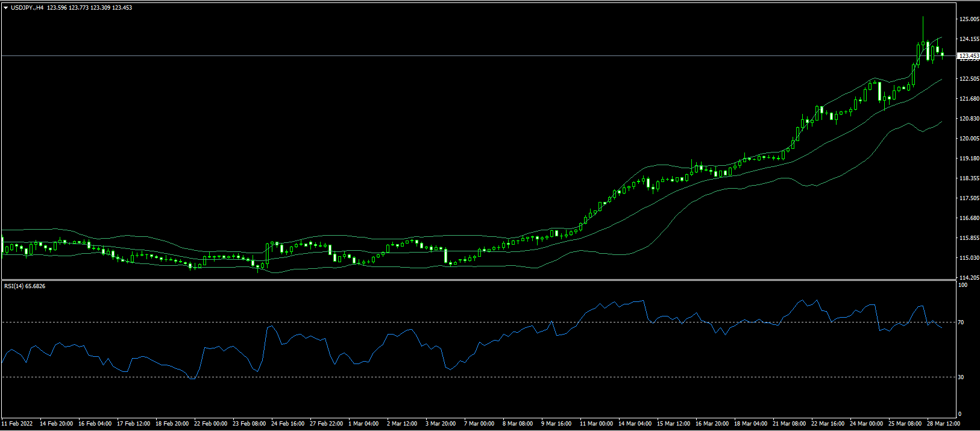Click the 115.030 price axis label
Screen dimensions: 980x431
(x=969, y=258)
